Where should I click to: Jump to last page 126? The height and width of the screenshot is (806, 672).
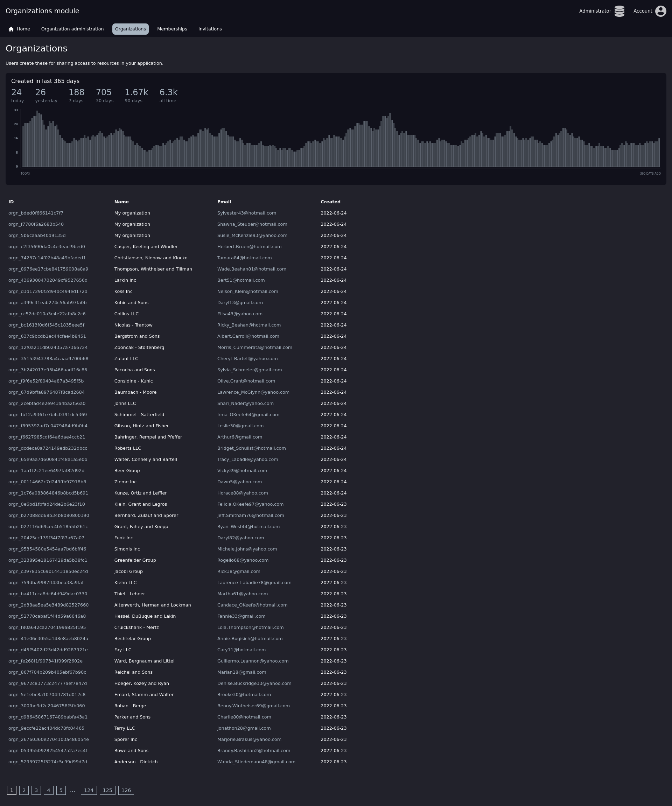coord(126,790)
